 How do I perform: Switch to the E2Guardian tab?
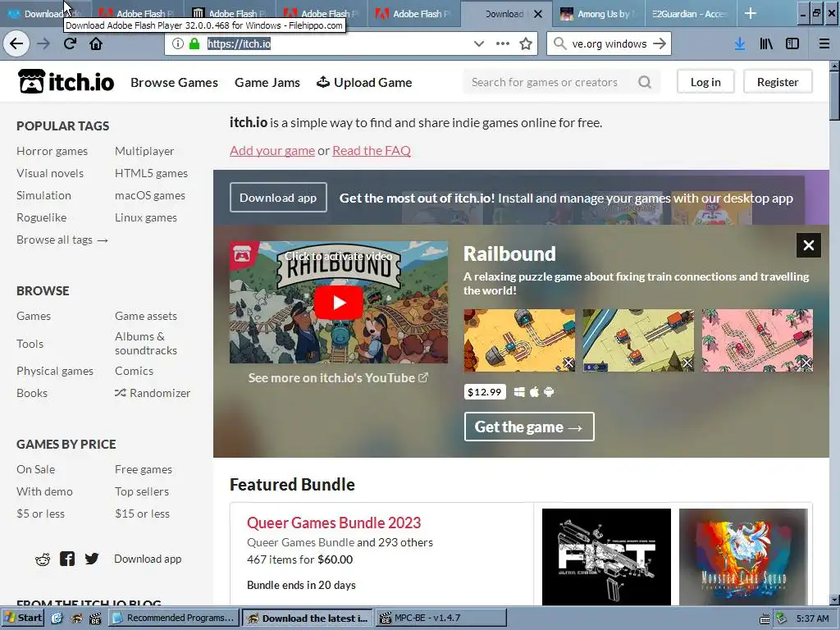click(x=690, y=14)
